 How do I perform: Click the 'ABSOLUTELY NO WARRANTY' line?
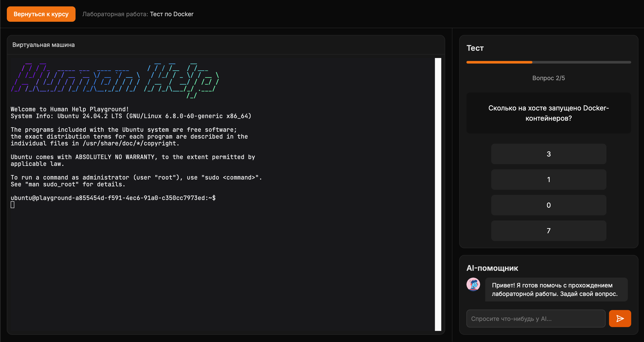(133, 157)
